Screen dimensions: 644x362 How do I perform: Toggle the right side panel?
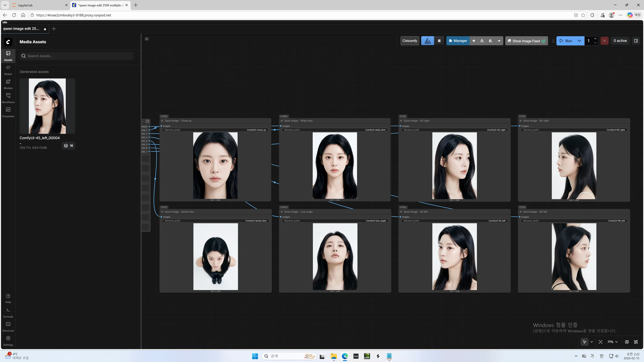click(x=636, y=41)
